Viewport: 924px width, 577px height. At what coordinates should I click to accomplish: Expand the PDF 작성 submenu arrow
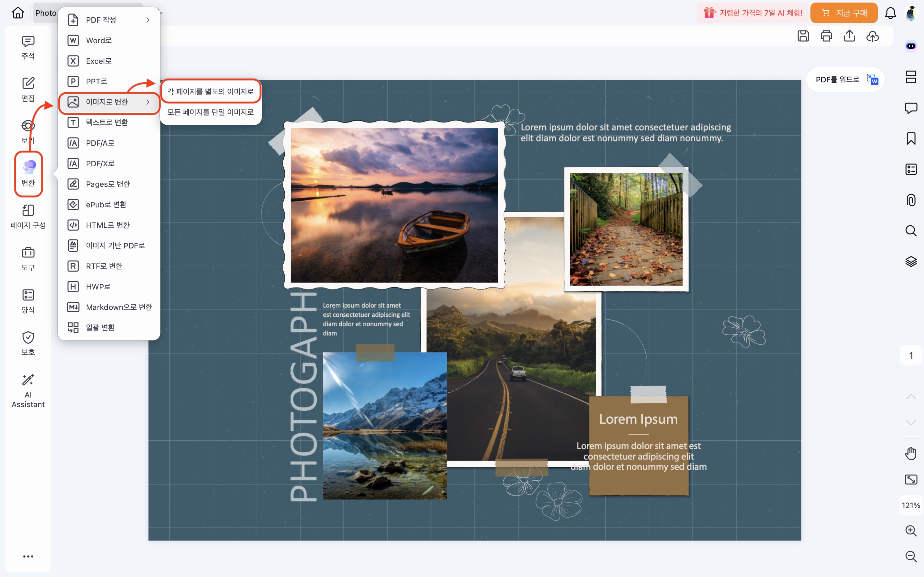pyautogui.click(x=148, y=20)
